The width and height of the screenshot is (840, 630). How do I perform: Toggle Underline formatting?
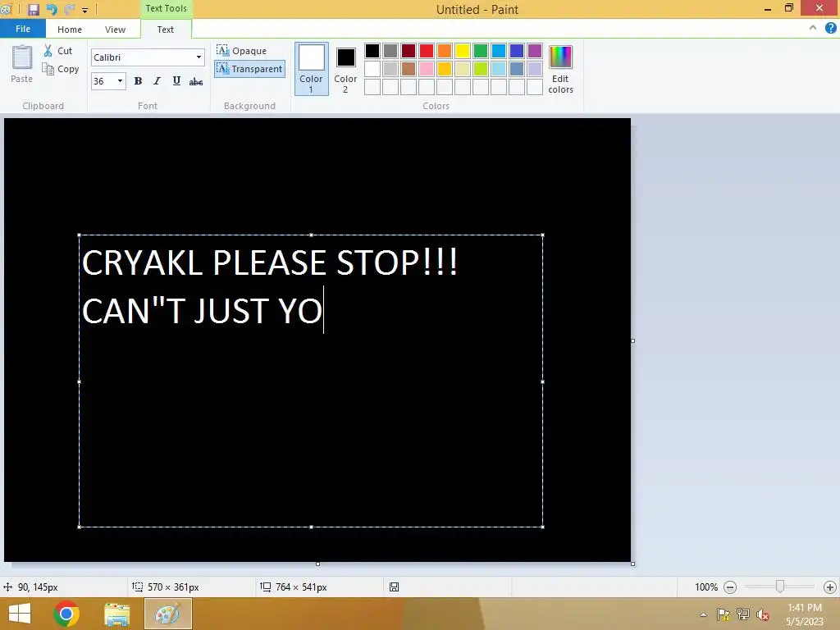coord(176,81)
